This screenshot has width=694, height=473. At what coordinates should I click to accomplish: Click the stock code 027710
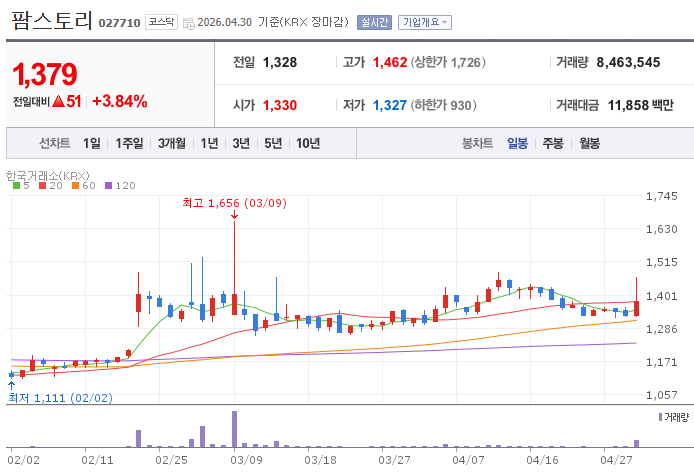120,23
